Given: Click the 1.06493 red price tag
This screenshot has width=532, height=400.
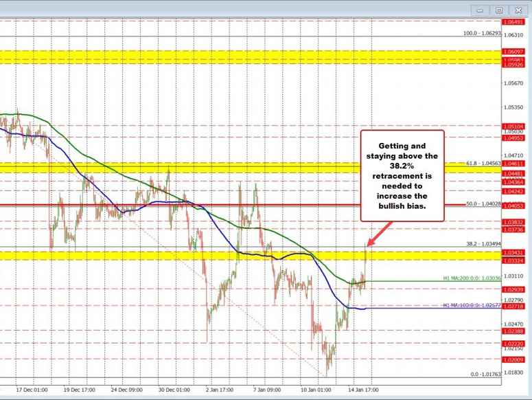Looking at the screenshot, I should point(513,22).
